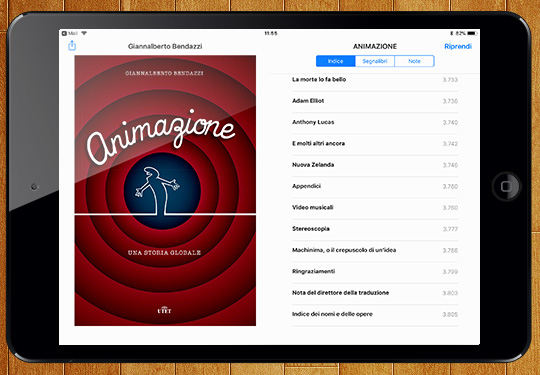Tap the ANIMAZIONE title heading

point(375,46)
